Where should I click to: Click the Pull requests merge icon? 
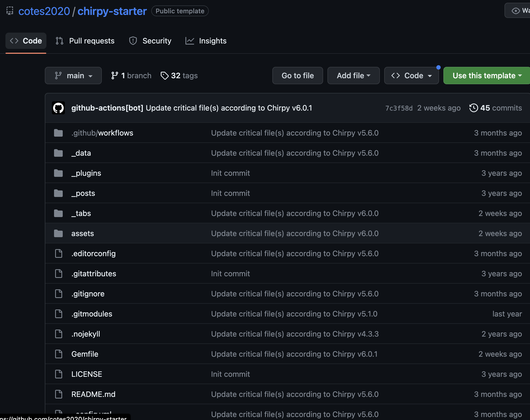(59, 41)
